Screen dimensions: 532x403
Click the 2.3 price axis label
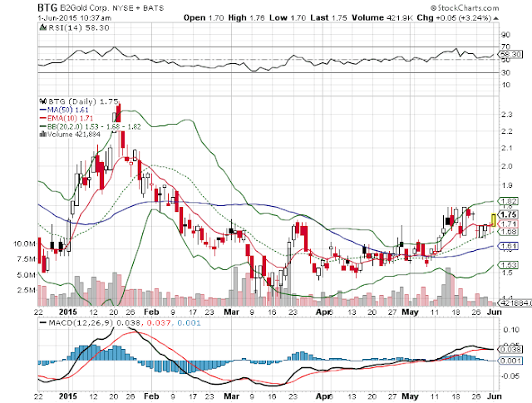click(x=506, y=115)
